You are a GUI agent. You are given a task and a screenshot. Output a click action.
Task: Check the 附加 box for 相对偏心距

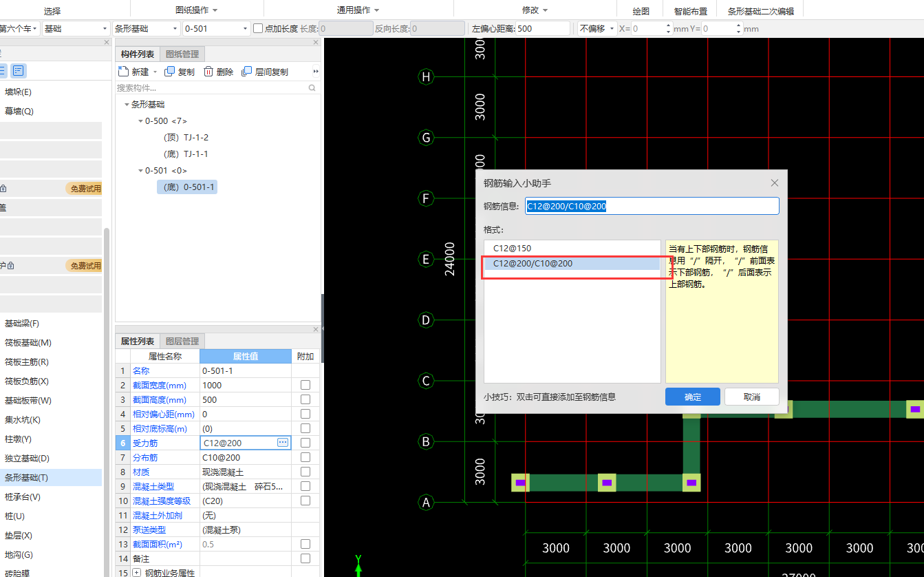pos(305,414)
